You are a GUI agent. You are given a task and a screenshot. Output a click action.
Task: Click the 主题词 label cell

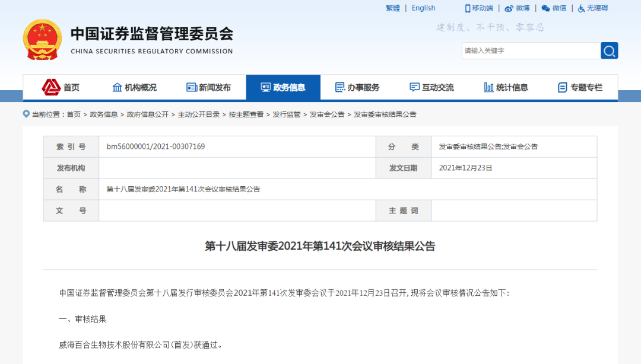click(404, 210)
